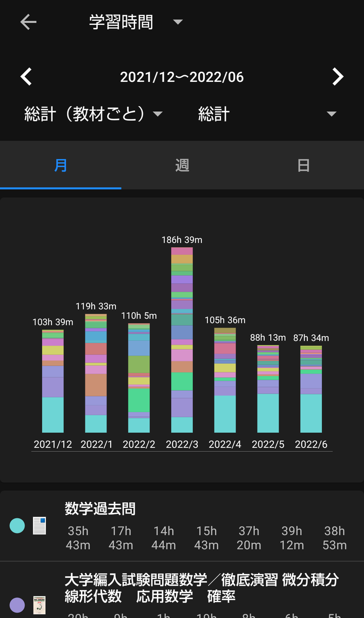
Task: Switch to the 日 tab
Action: [303, 165]
